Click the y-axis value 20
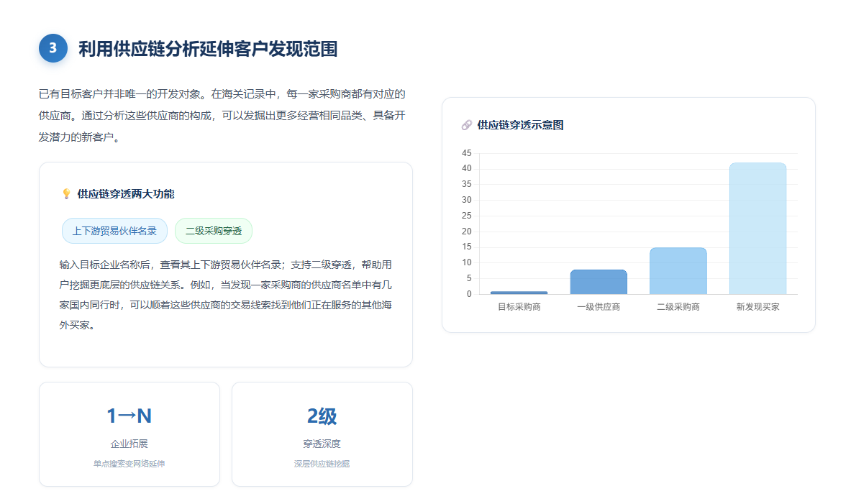851x504 pixels. pos(467,231)
